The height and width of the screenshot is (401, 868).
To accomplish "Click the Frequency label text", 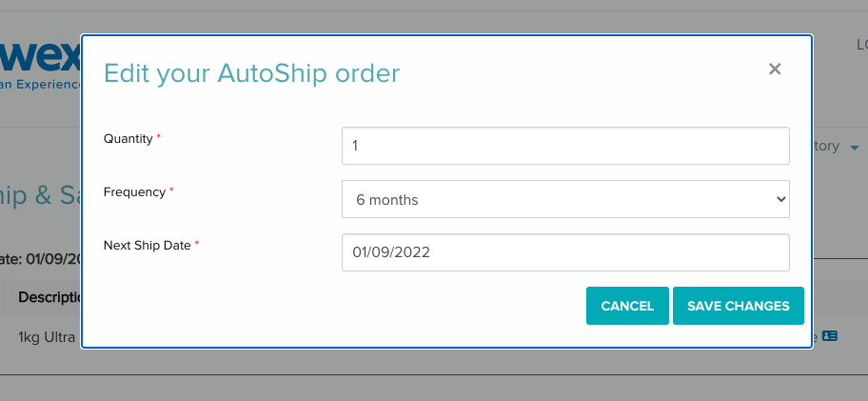I will pyautogui.click(x=134, y=192).
